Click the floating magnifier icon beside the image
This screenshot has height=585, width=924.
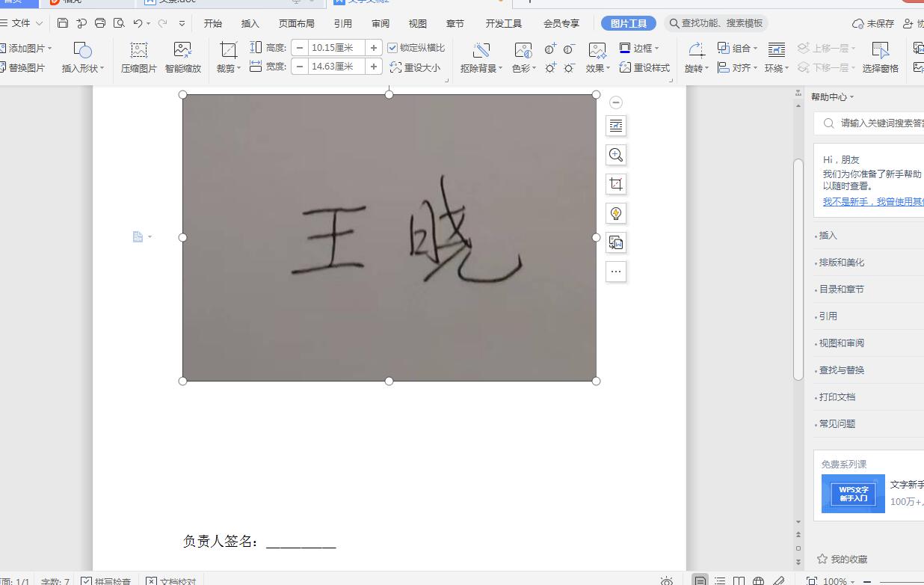pyautogui.click(x=615, y=155)
